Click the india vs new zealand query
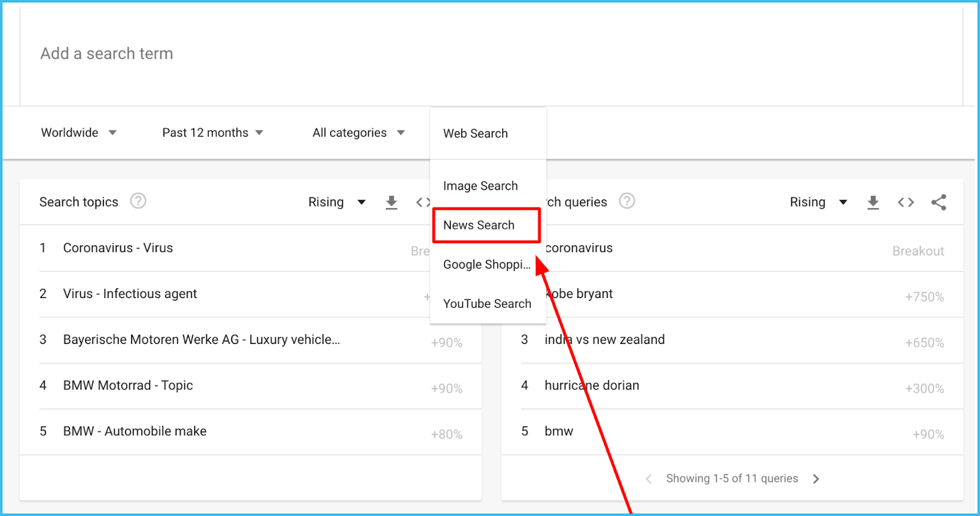The height and width of the screenshot is (516, 980). click(x=605, y=340)
